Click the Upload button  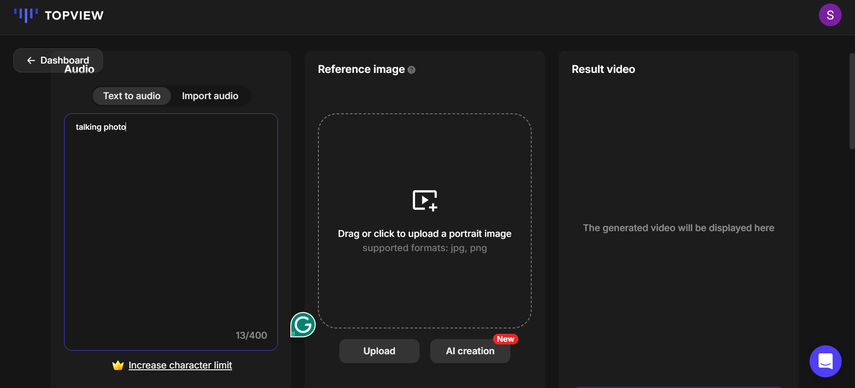(x=379, y=351)
